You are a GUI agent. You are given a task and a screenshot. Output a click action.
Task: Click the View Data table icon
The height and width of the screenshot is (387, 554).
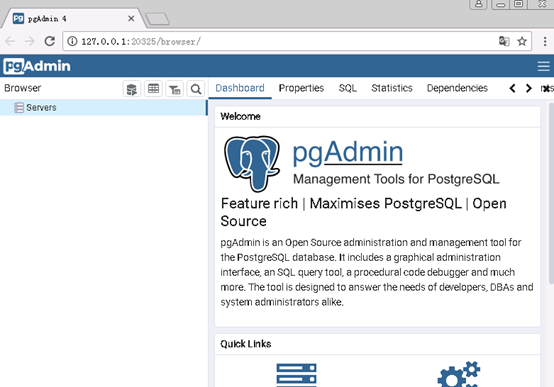(153, 89)
